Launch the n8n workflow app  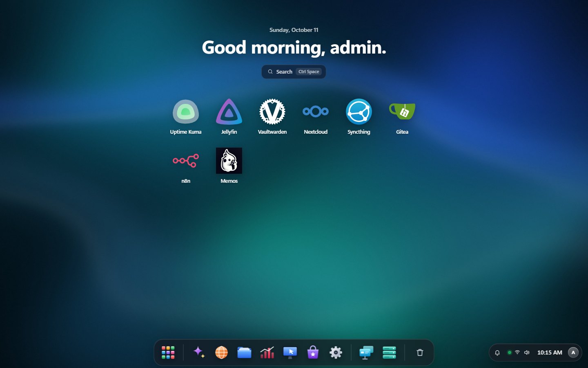click(x=186, y=161)
